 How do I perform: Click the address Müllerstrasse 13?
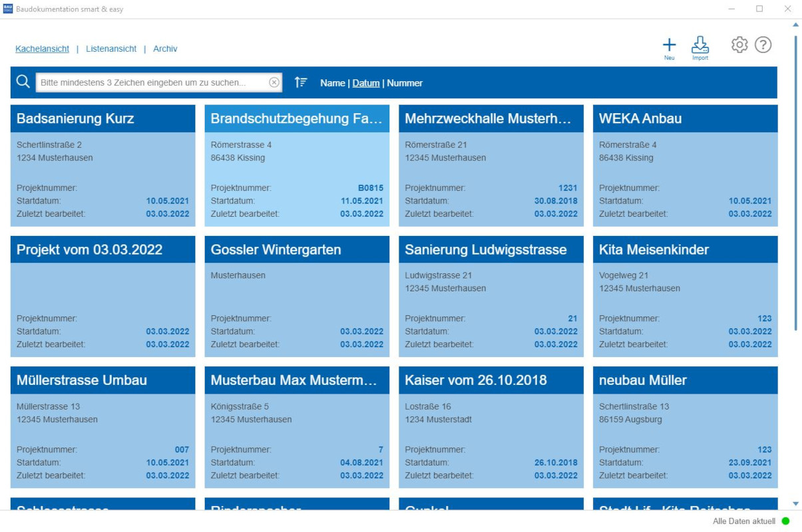click(48, 406)
